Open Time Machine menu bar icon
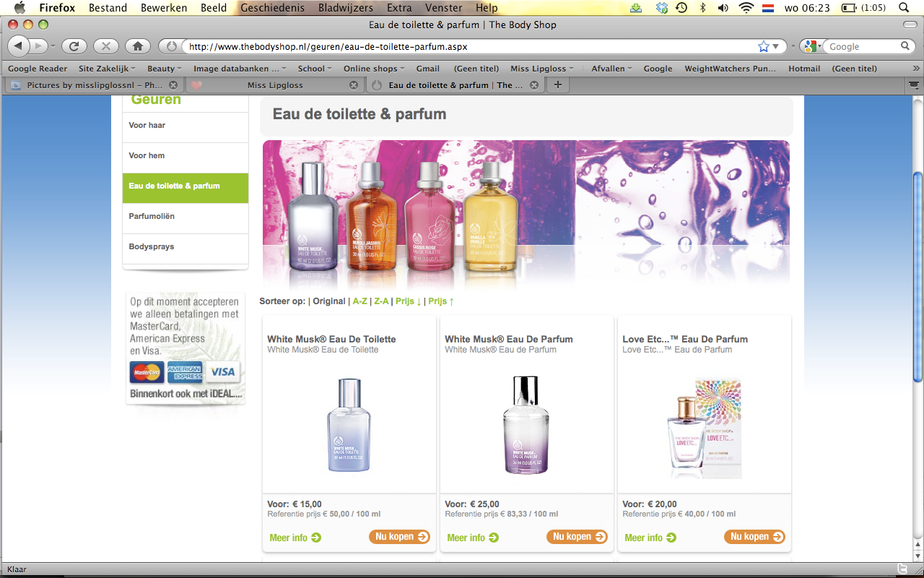Image resolution: width=924 pixels, height=578 pixels. pyautogui.click(x=681, y=8)
